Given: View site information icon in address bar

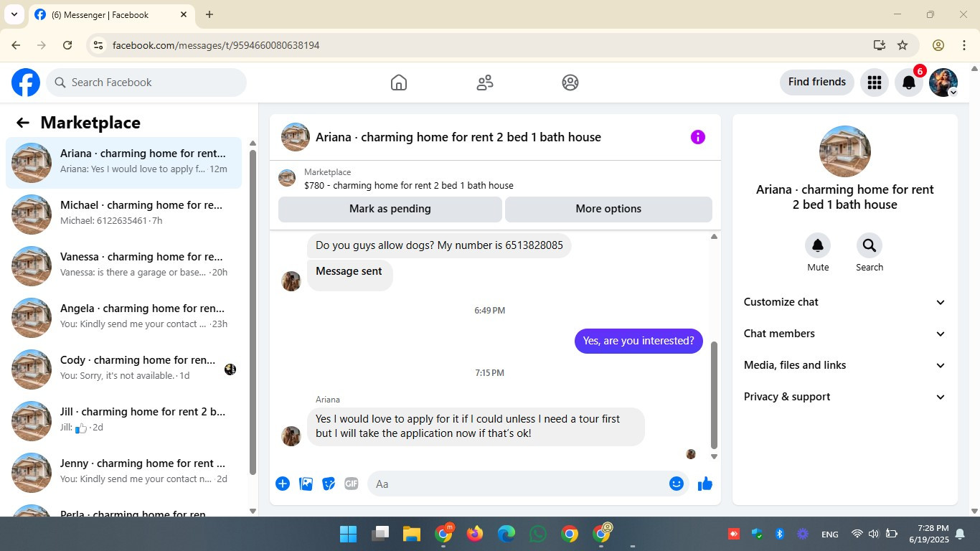Looking at the screenshot, I should tap(99, 45).
